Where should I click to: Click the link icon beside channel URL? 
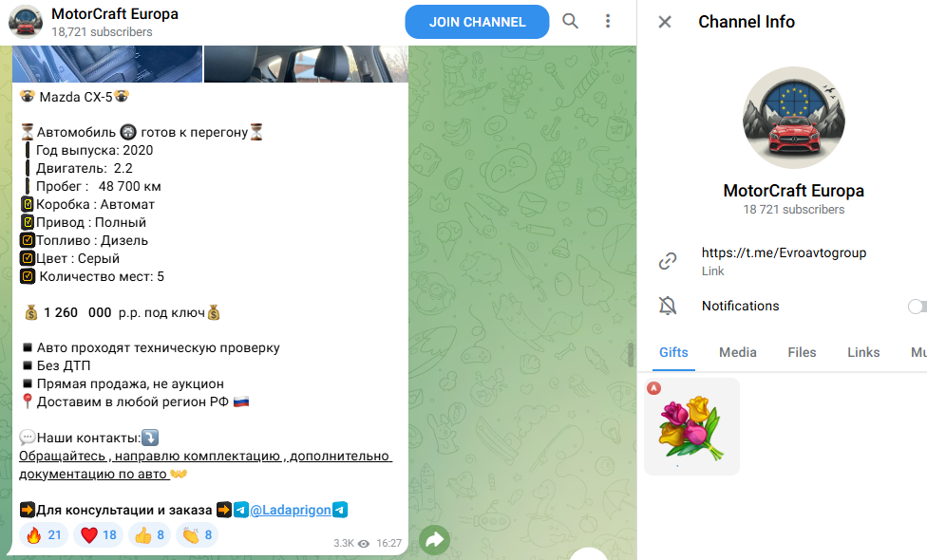click(668, 261)
